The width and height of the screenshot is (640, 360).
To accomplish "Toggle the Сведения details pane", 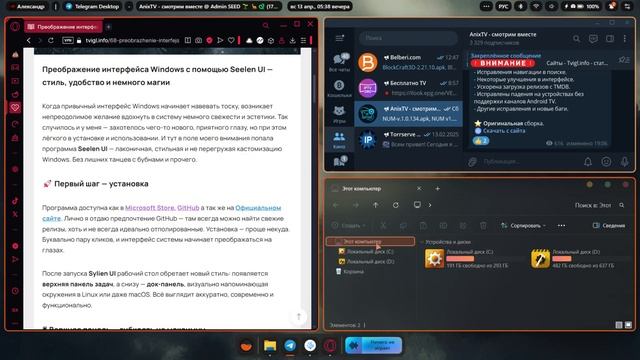I will [x=609, y=226].
